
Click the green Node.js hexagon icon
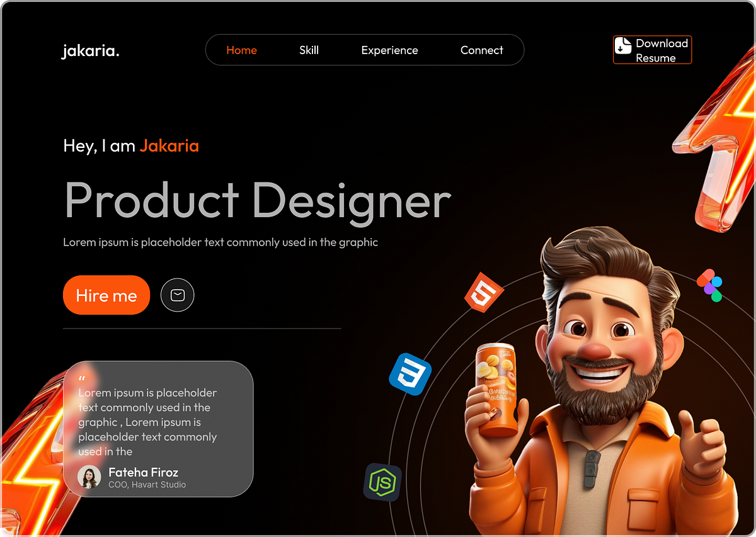tap(382, 482)
